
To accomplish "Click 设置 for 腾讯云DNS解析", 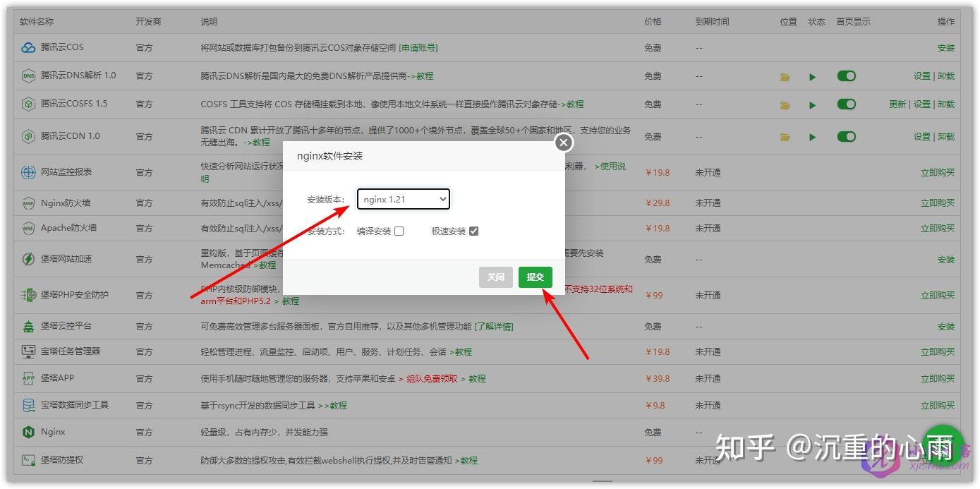I will (922, 76).
